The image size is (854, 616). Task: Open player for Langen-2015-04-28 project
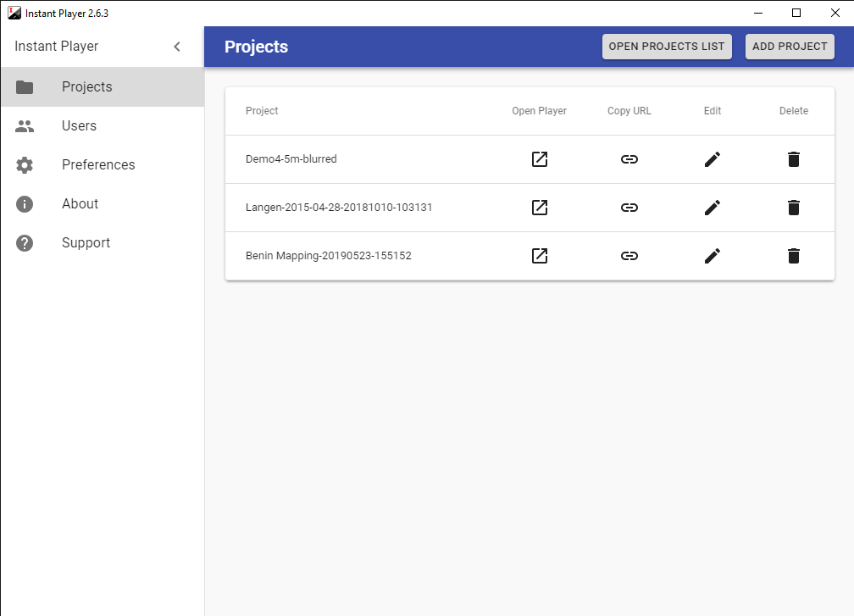539,208
